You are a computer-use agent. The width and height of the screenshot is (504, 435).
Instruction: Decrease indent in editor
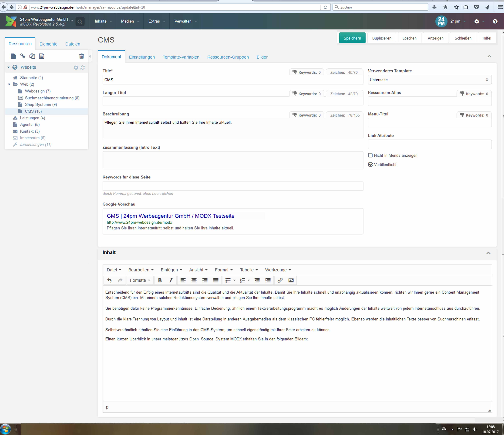[x=257, y=280]
